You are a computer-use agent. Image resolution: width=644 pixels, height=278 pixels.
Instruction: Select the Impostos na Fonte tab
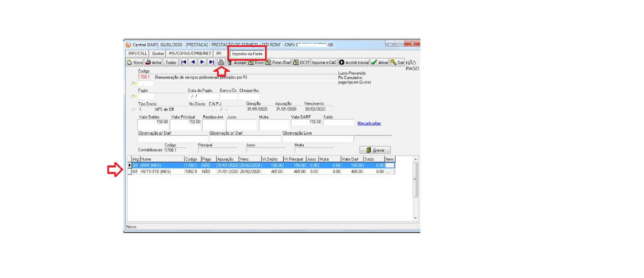tap(247, 54)
